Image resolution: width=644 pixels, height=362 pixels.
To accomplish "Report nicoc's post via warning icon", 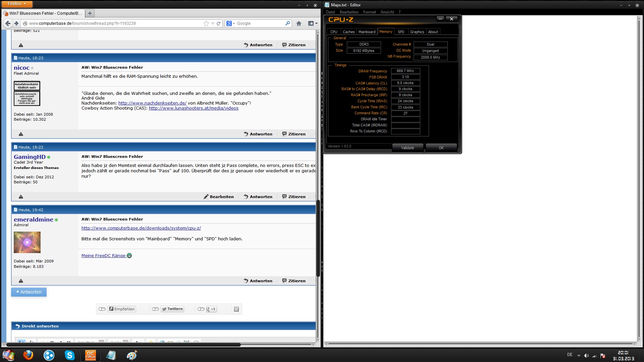I will [21, 134].
